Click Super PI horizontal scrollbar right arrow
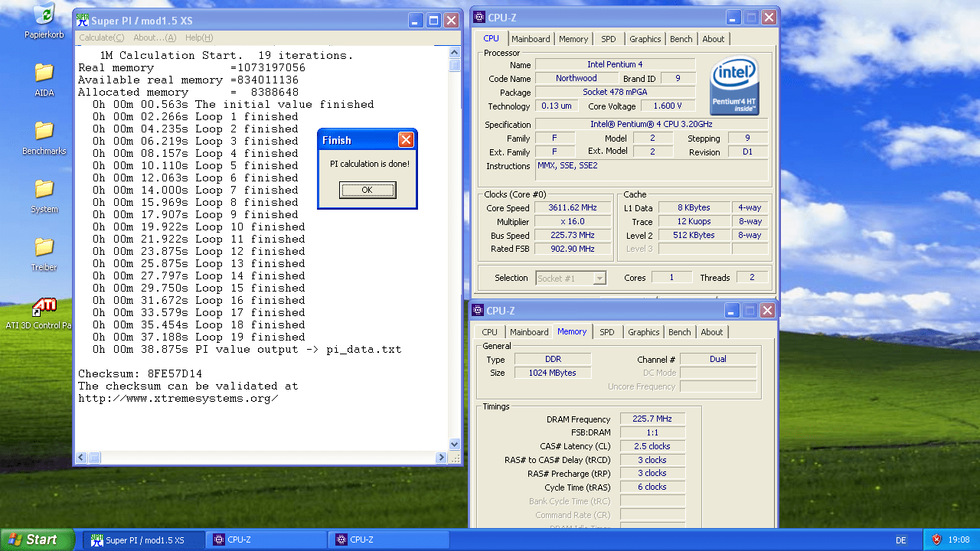The width and height of the screenshot is (980, 551). (441, 458)
